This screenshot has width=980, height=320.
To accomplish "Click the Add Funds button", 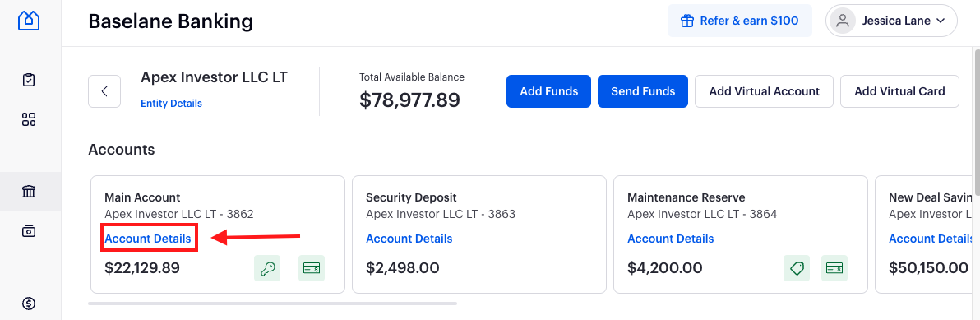I will [548, 91].
